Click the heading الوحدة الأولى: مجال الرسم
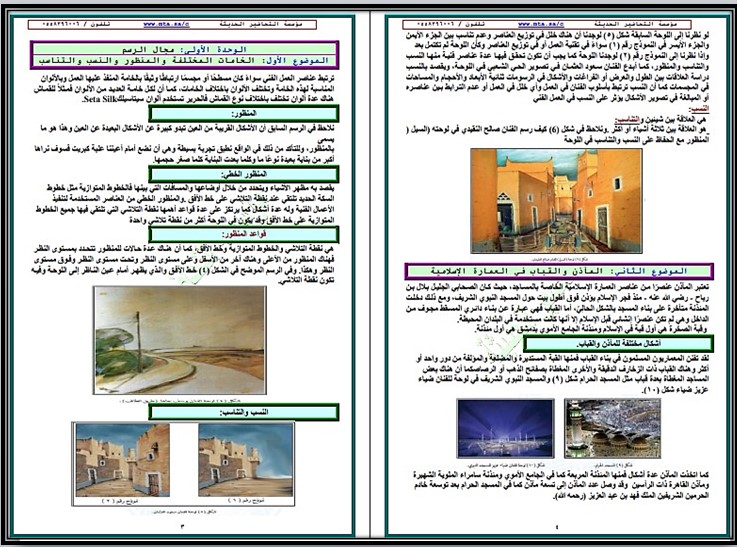This screenshot has height=547, width=737. coord(184,49)
